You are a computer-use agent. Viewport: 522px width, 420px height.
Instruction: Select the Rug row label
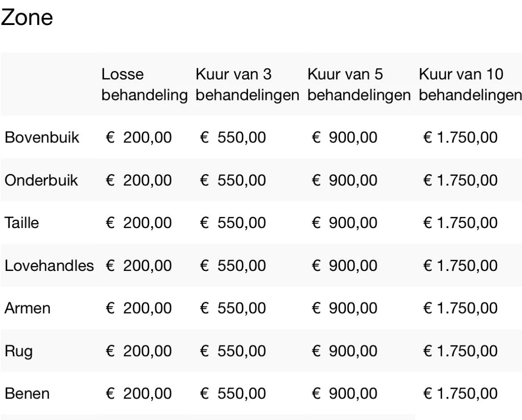coord(19,351)
